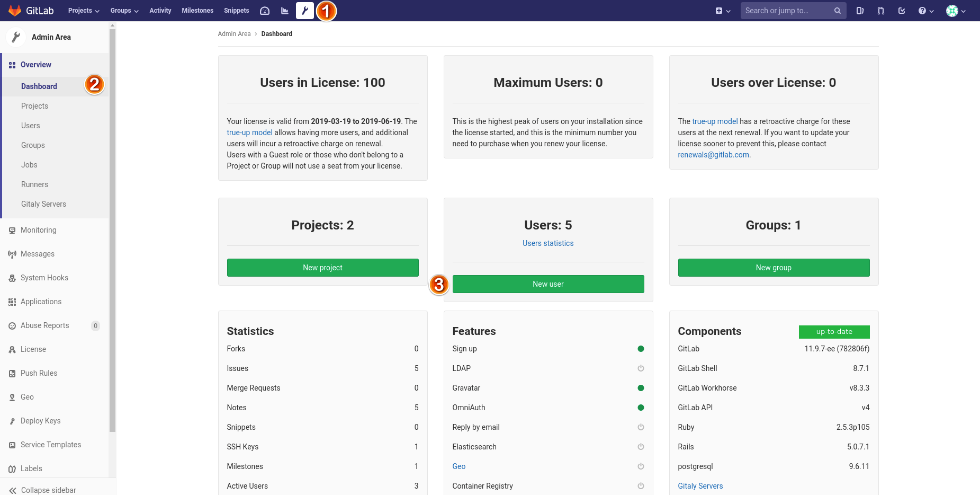980x495 pixels.
Task: Open Snippets in the top navbar
Action: 237,11
